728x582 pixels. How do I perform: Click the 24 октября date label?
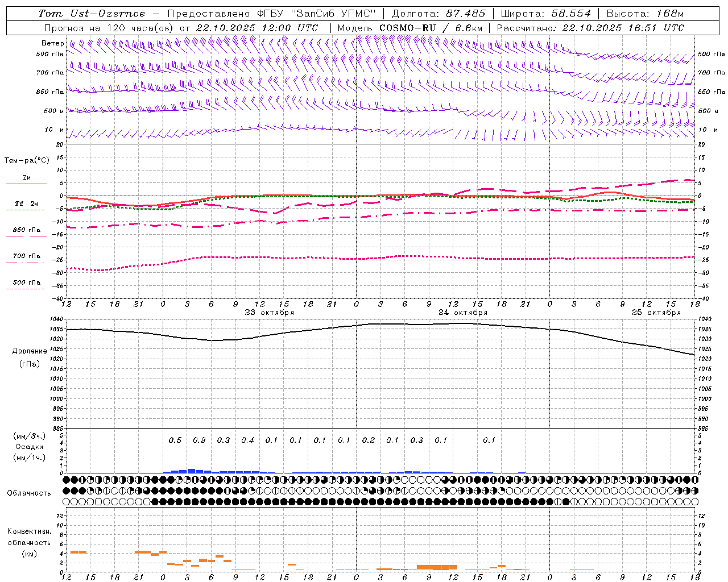[x=463, y=313]
